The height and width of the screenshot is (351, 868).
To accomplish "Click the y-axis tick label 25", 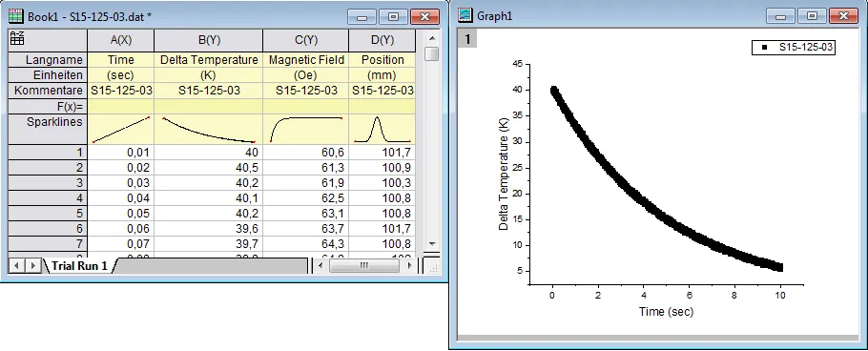I will 518,167.
